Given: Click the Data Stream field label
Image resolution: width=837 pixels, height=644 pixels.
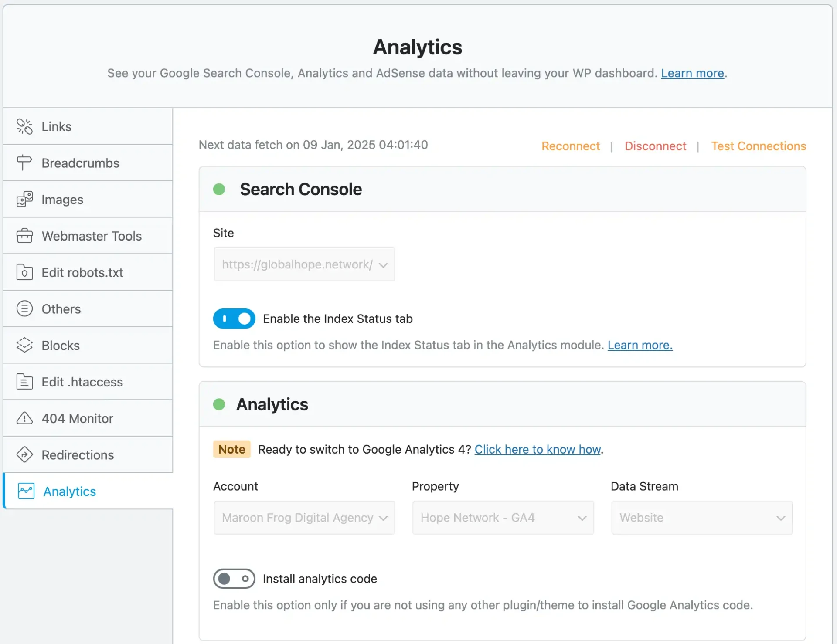Looking at the screenshot, I should (644, 486).
